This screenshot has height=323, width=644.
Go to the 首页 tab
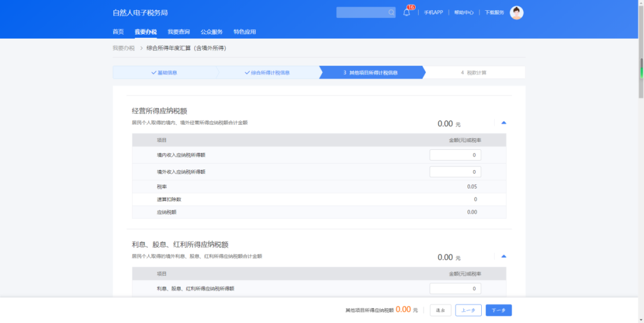coord(118,32)
